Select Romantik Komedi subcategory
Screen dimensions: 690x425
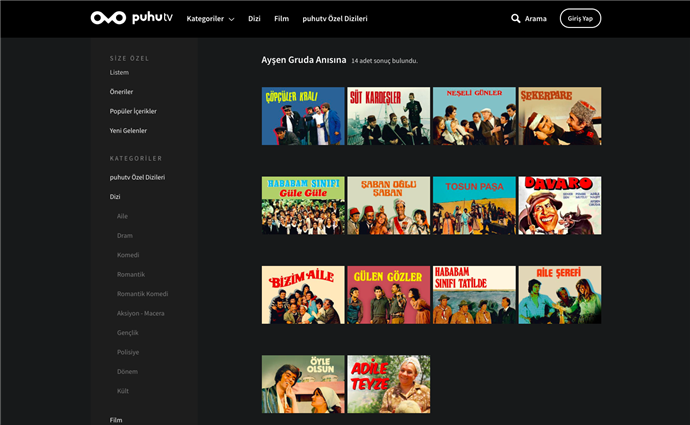[143, 293]
